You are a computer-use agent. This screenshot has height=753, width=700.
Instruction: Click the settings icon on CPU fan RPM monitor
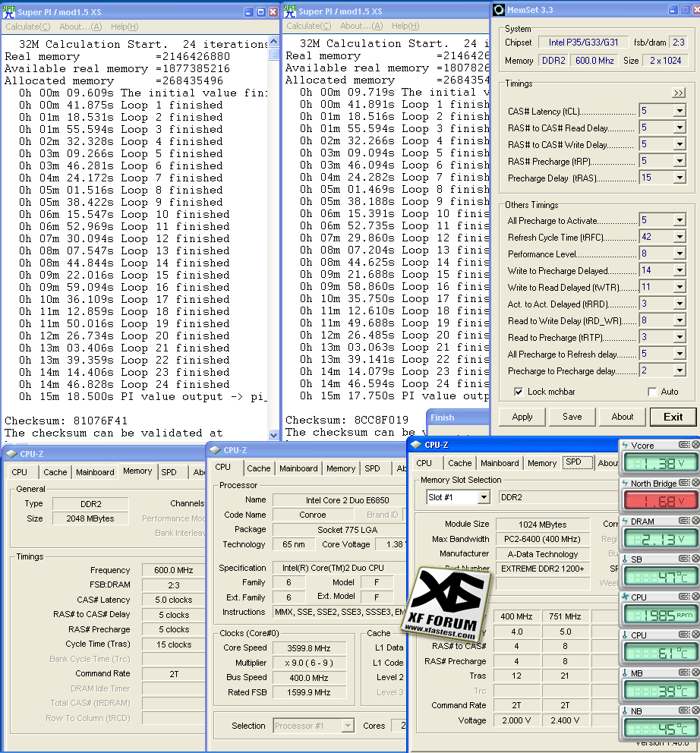[684, 597]
